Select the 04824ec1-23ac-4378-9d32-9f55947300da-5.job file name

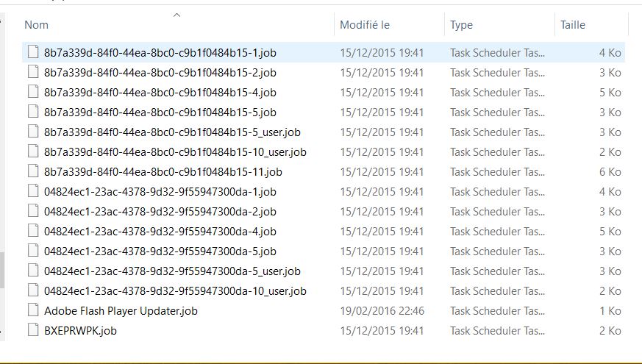click(x=160, y=251)
